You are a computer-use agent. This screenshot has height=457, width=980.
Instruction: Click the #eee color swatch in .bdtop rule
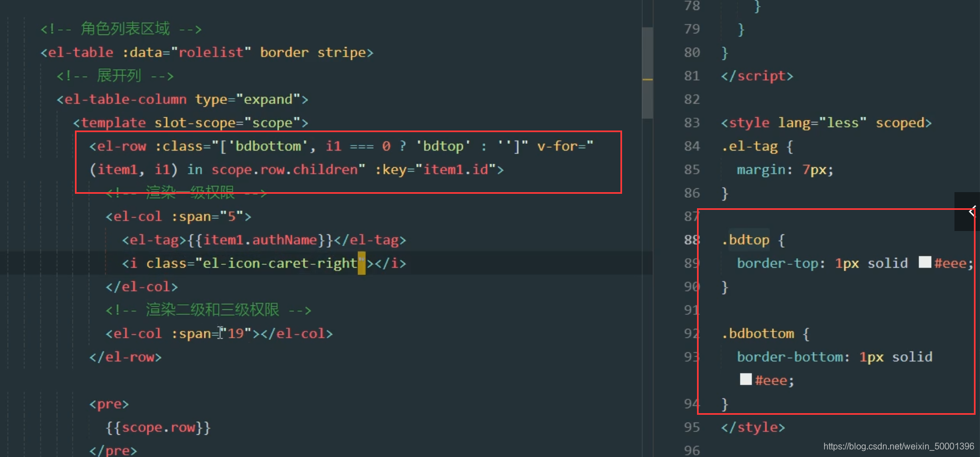click(925, 262)
